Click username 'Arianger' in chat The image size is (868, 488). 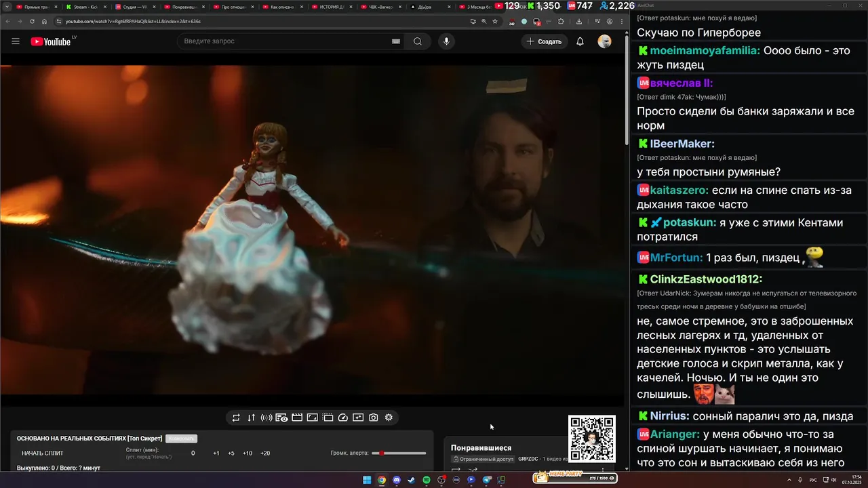click(x=673, y=434)
